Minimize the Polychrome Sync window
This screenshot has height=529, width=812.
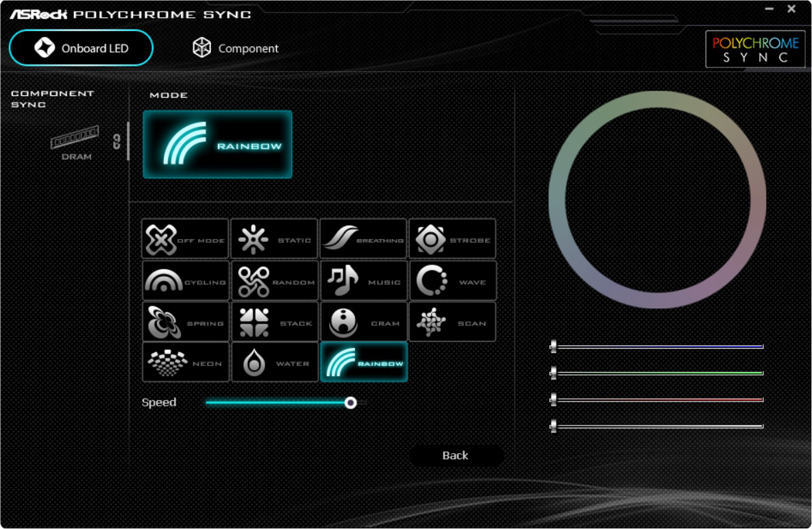coord(769,9)
